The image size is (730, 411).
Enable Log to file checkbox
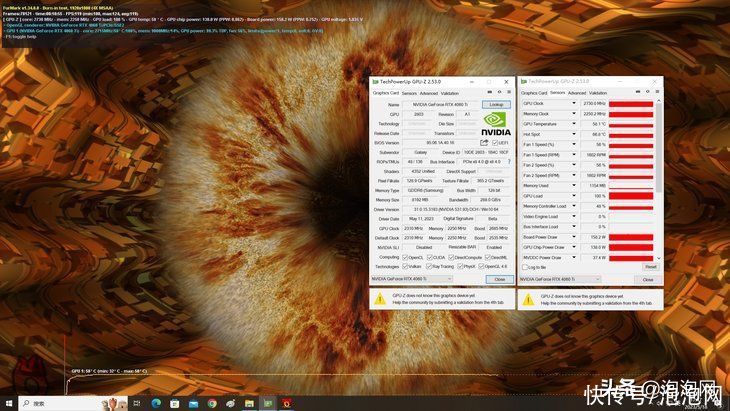point(525,268)
